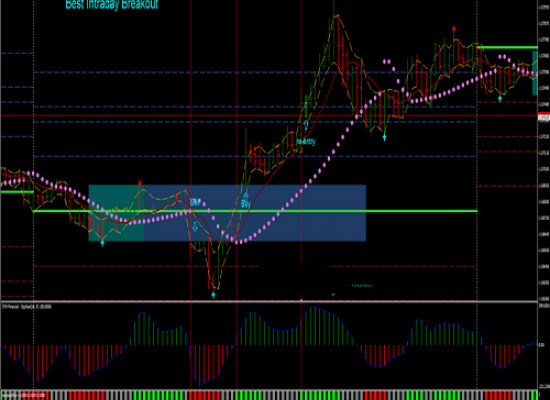Click the oscillator indicator name label
550x400 pixels.
point(27,307)
